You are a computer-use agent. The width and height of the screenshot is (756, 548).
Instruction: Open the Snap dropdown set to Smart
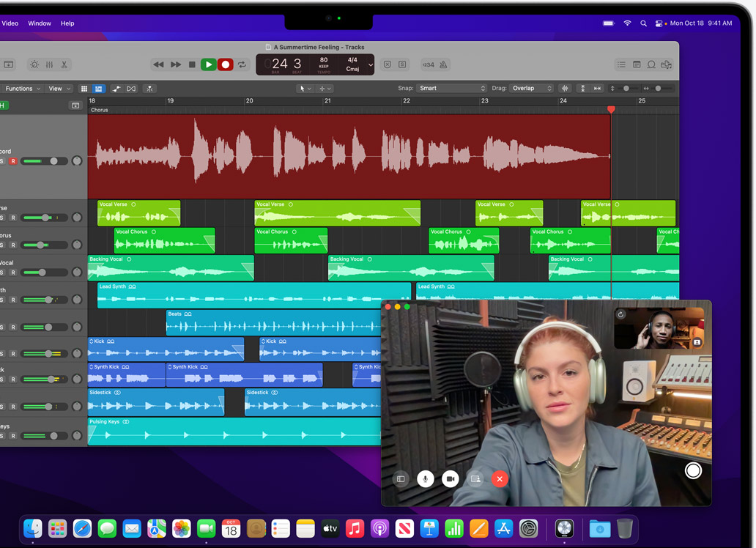click(x=451, y=89)
